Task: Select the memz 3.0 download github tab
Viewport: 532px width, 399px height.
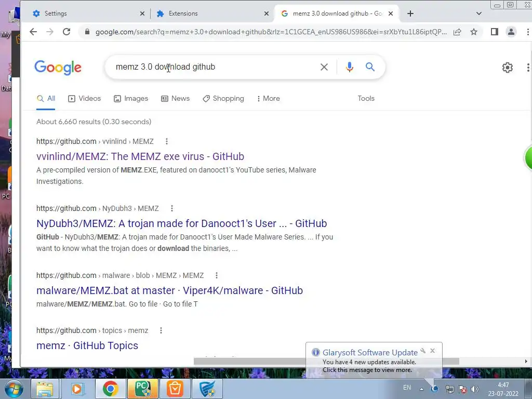Action: (337, 14)
